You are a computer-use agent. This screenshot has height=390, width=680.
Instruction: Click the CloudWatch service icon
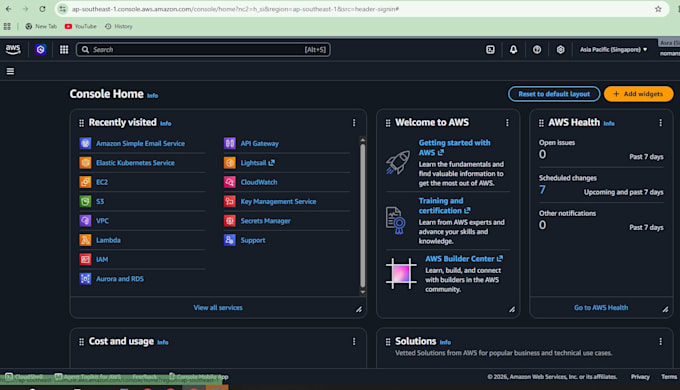[230, 182]
